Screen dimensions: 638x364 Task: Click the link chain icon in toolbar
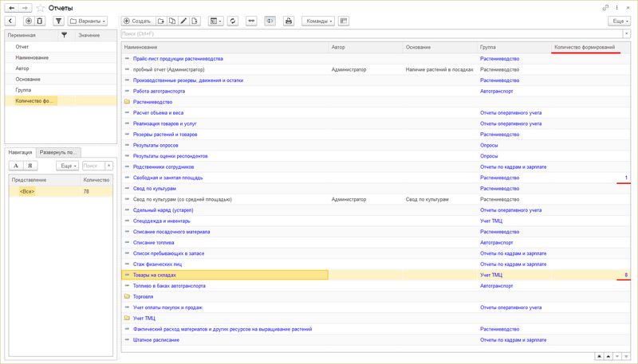[x=251, y=22]
